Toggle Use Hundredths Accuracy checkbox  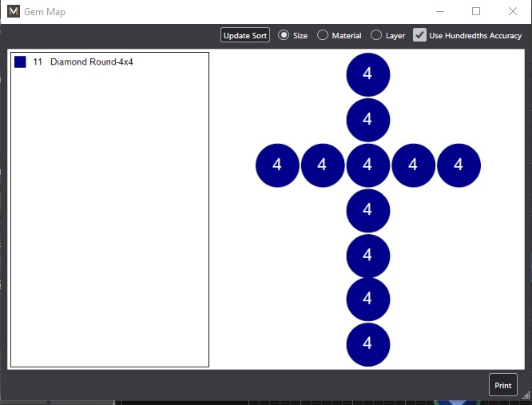tap(419, 35)
